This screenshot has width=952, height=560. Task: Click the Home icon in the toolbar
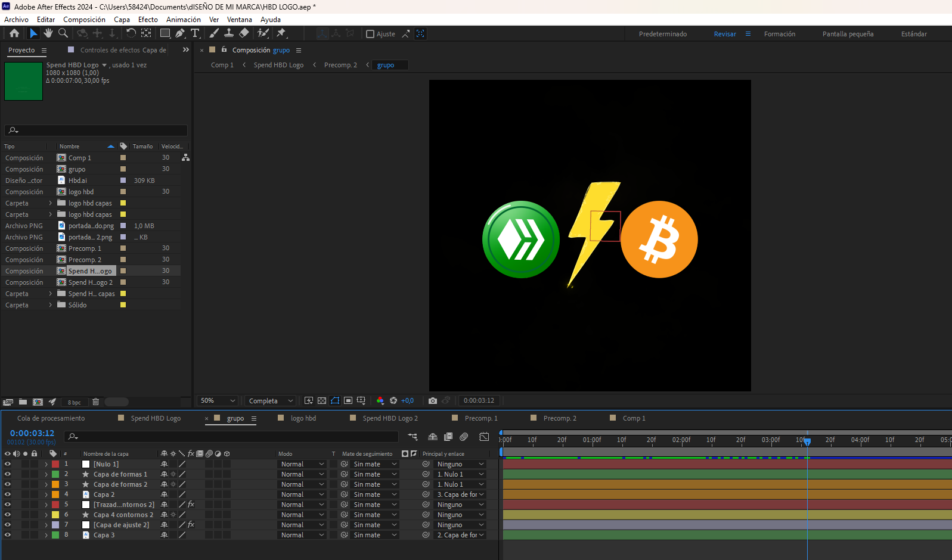pos(14,33)
